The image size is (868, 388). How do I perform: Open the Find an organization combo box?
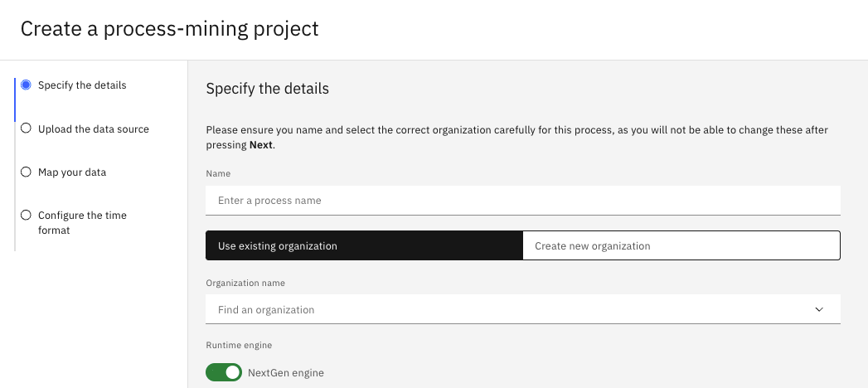click(x=506, y=309)
